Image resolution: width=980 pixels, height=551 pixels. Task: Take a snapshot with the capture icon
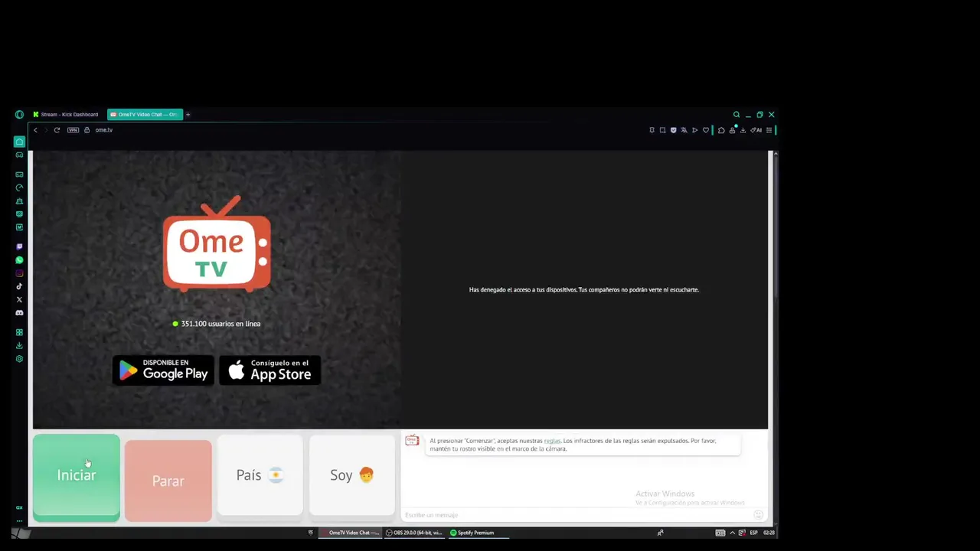coord(662,130)
